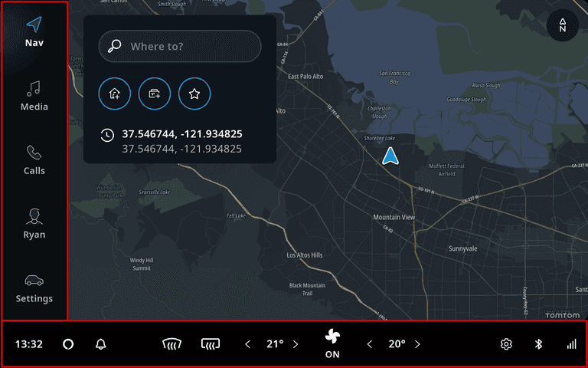Open Bluetooth settings icon
Image resolution: width=588 pixels, height=368 pixels.
[x=538, y=344]
